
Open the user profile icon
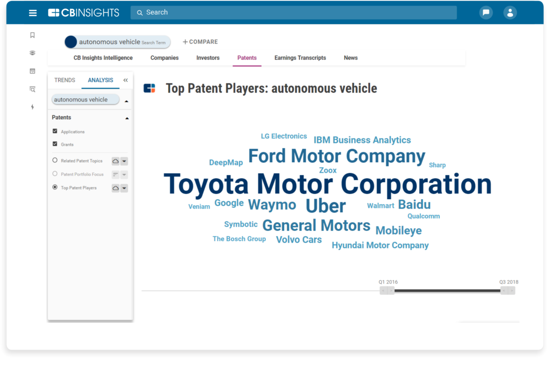[510, 12]
